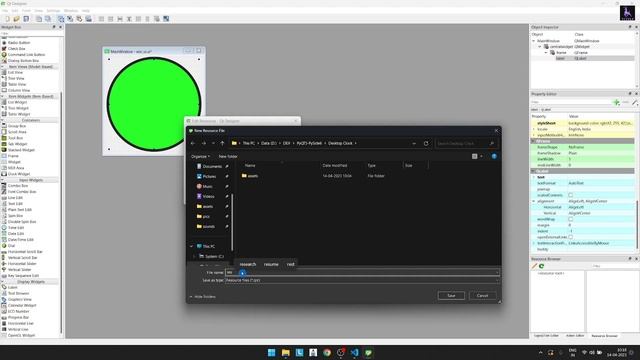Collapse the QFrame property group
The height and width of the screenshot is (360, 640).
pos(533,141)
